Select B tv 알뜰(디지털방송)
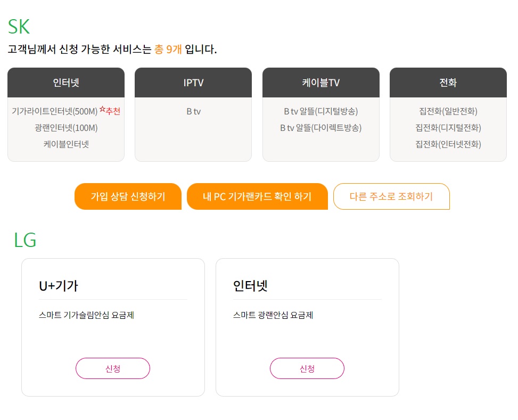518x420 pixels. (x=321, y=111)
